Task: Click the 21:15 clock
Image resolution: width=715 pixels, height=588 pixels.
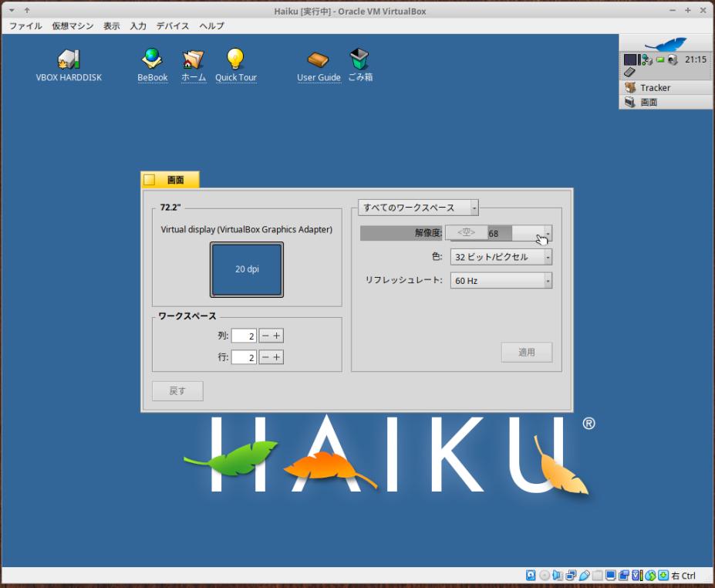Action: point(696,59)
